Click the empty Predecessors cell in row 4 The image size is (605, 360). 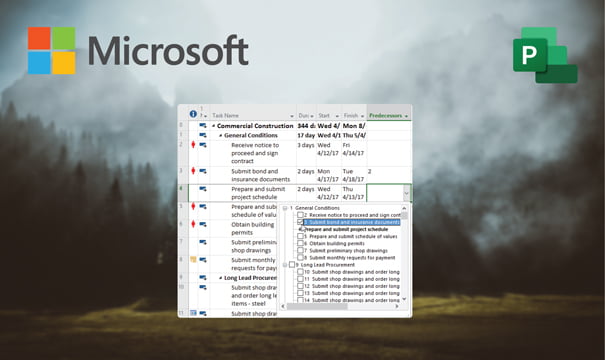click(385, 193)
